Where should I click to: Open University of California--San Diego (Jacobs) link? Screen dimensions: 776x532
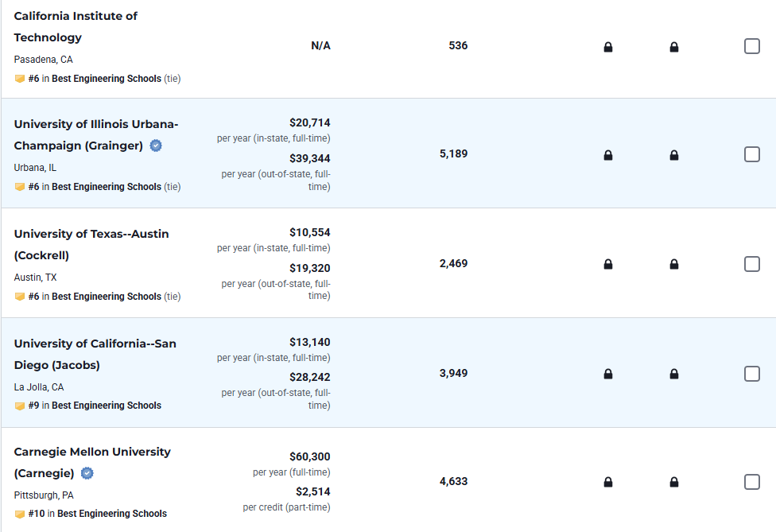pos(95,354)
